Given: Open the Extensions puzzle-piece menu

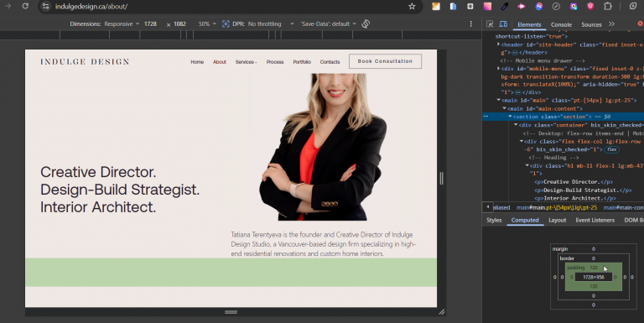Looking at the screenshot, I should point(607,6).
